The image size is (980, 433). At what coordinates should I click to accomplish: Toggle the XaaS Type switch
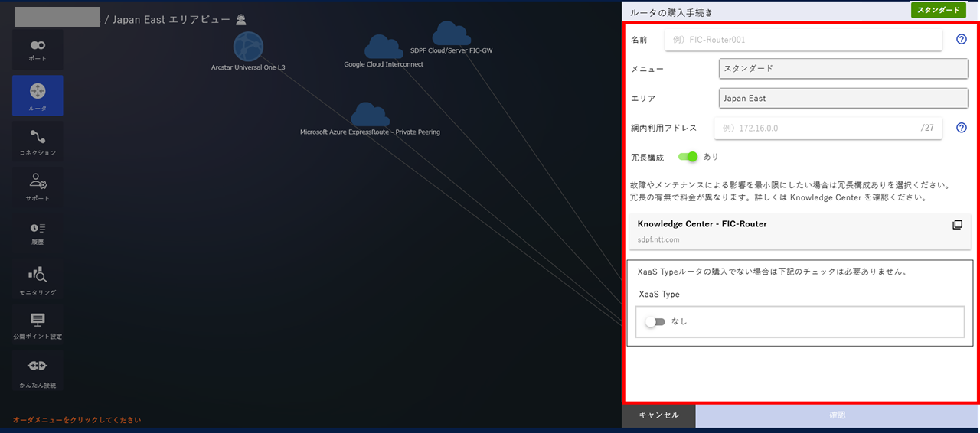pos(655,322)
